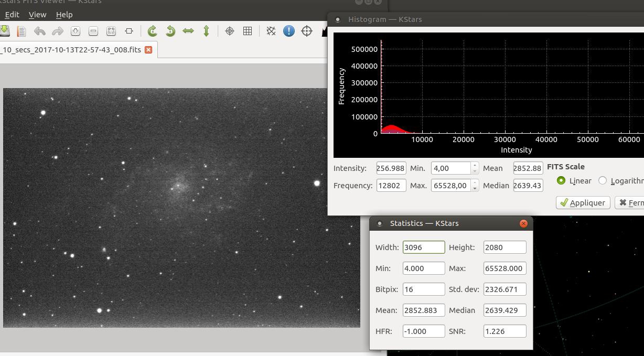Click the histogram Min. value field

pos(451,168)
